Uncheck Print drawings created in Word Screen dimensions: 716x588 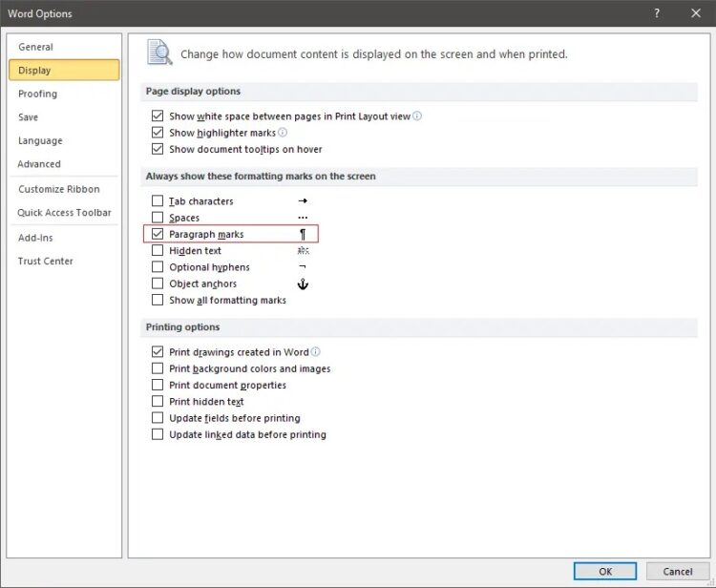pyautogui.click(x=158, y=351)
